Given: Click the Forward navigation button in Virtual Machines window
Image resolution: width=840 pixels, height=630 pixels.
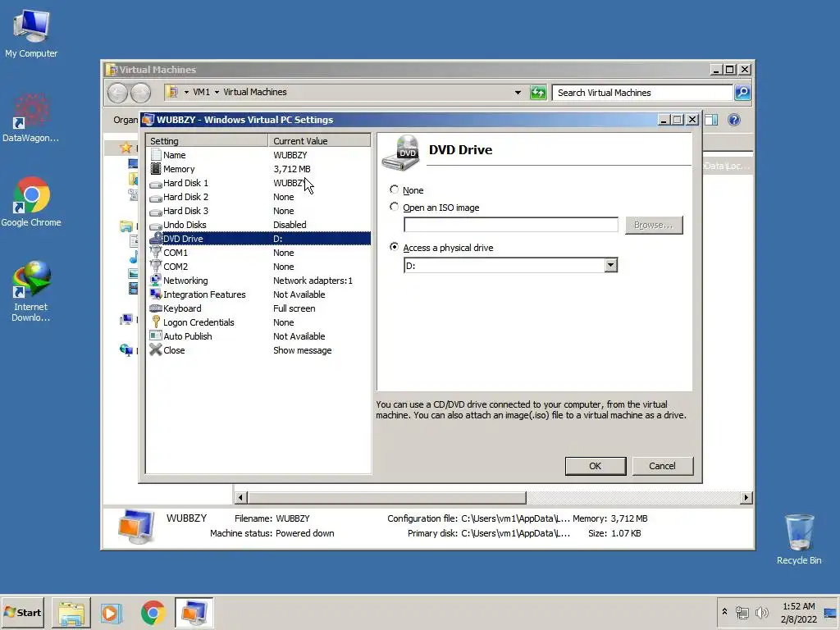Looking at the screenshot, I should point(141,93).
